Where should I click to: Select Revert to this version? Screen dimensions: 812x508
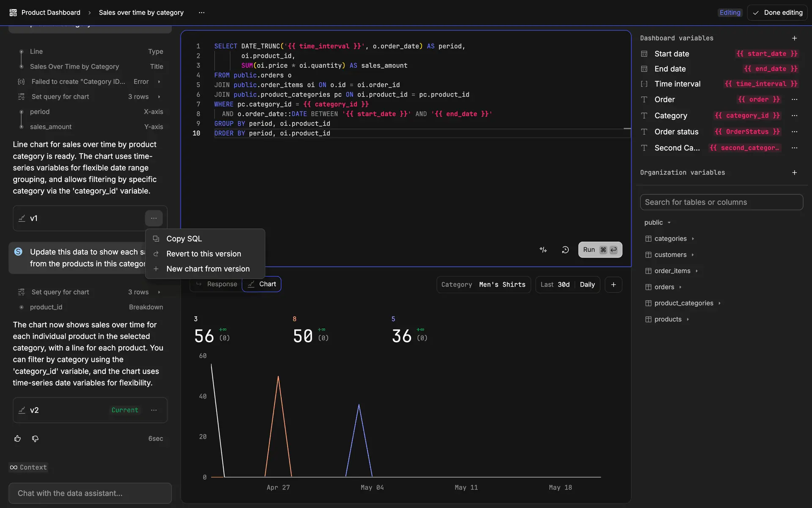click(x=203, y=254)
